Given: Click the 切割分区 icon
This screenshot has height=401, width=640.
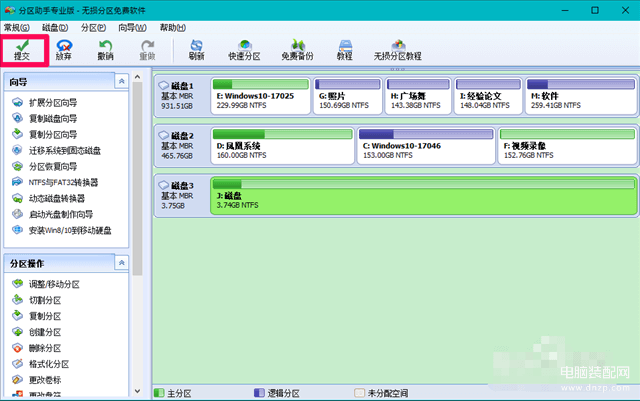Looking at the screenshot, I should pyautogui.click(x=17, y=300).
